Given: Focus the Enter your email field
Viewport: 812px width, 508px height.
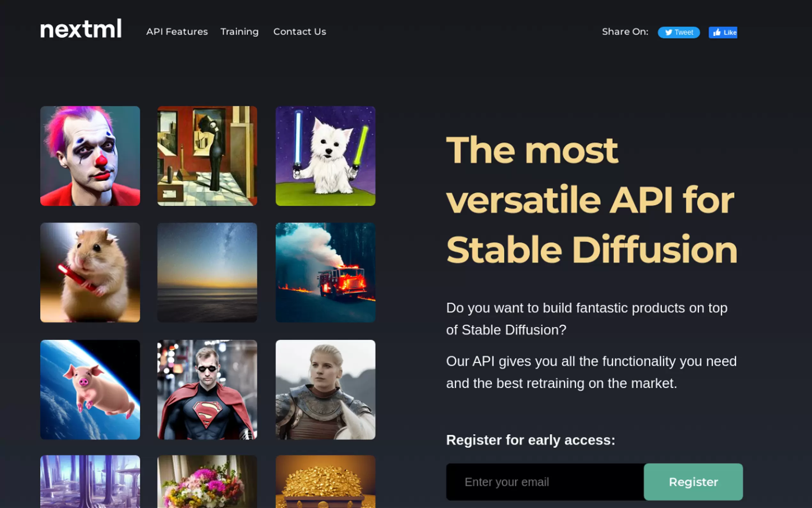Looking at the screenshot, I should (x=545, y=482).
